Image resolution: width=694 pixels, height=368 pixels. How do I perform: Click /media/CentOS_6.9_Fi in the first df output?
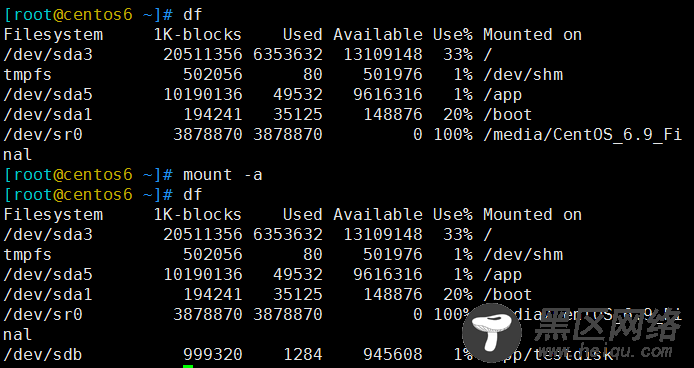coord(582,134)
